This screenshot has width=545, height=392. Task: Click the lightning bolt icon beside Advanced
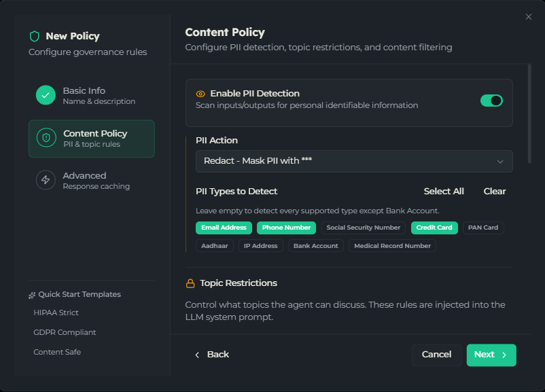point(46,180)
